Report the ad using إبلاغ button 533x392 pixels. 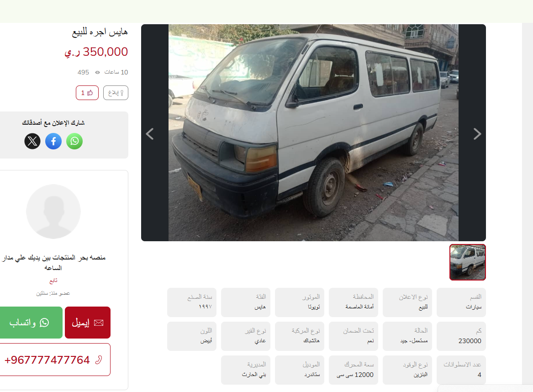(x=116, y=93)
